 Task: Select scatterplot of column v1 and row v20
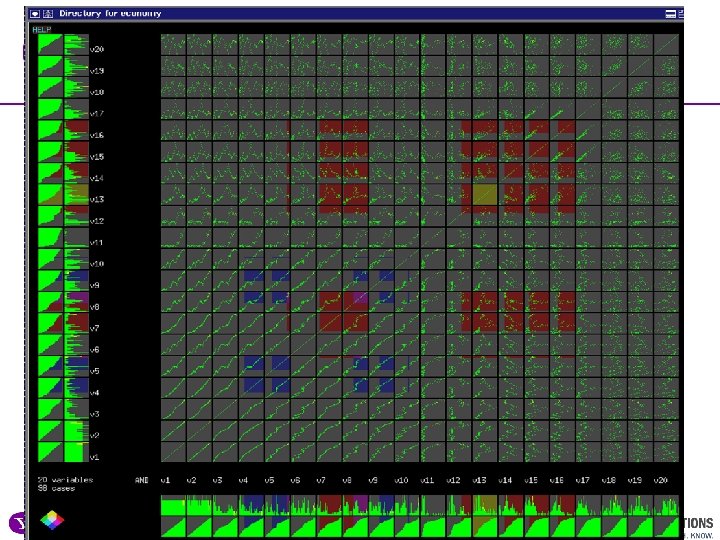click(173, 45)
